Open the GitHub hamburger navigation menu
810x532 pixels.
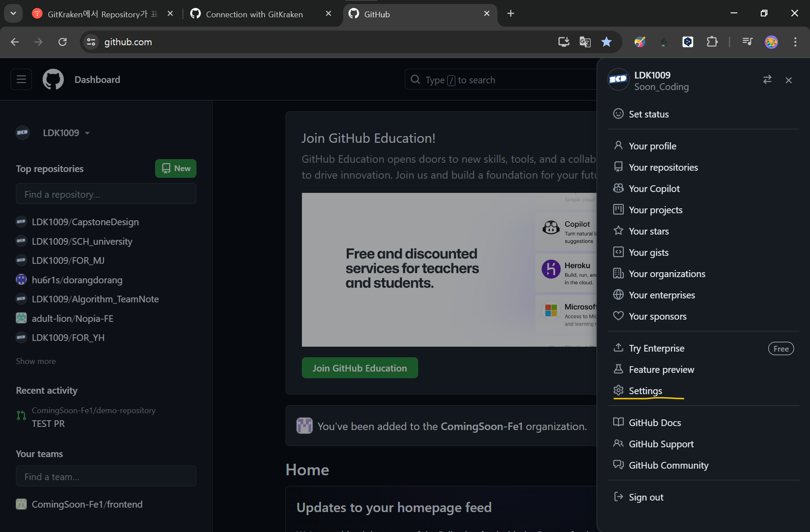(x=21, y=80)
